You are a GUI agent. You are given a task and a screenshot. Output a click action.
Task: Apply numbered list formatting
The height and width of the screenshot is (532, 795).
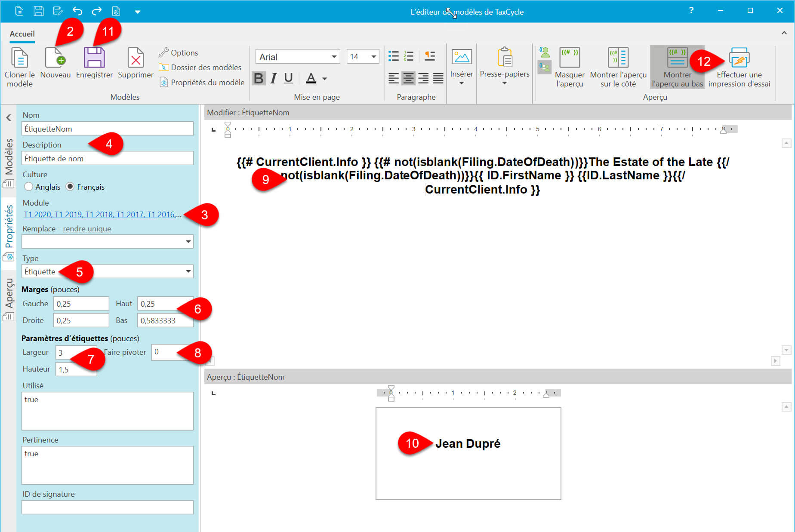click(x=409, y=56)
